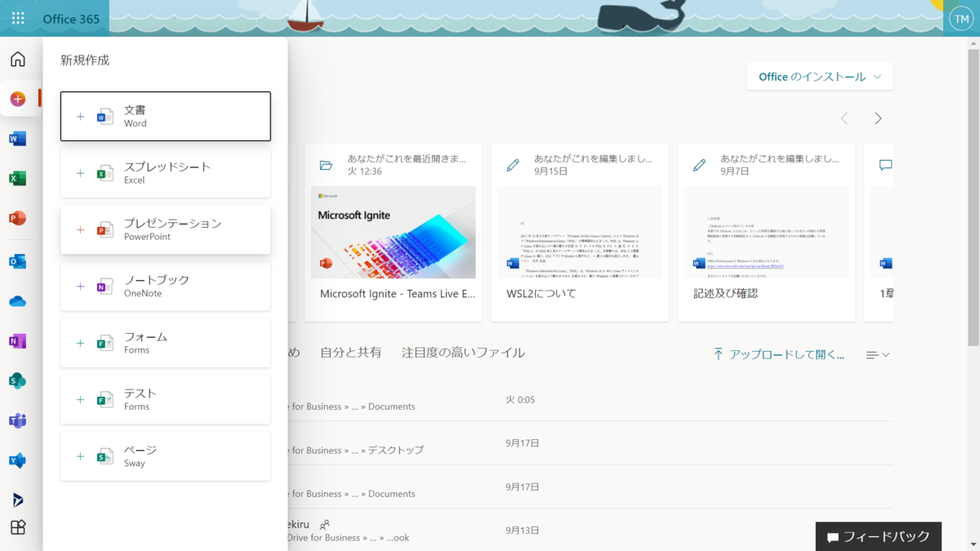The height and width of the screenshot is (551, 980).
Task: Open the 記述及び確認 document card
Action: (766, 233)
